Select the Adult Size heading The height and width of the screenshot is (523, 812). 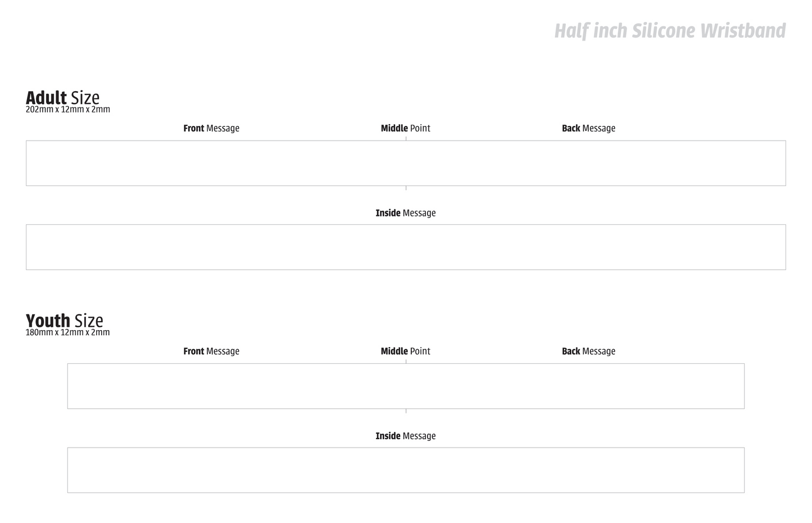click(x=62, y=97)
